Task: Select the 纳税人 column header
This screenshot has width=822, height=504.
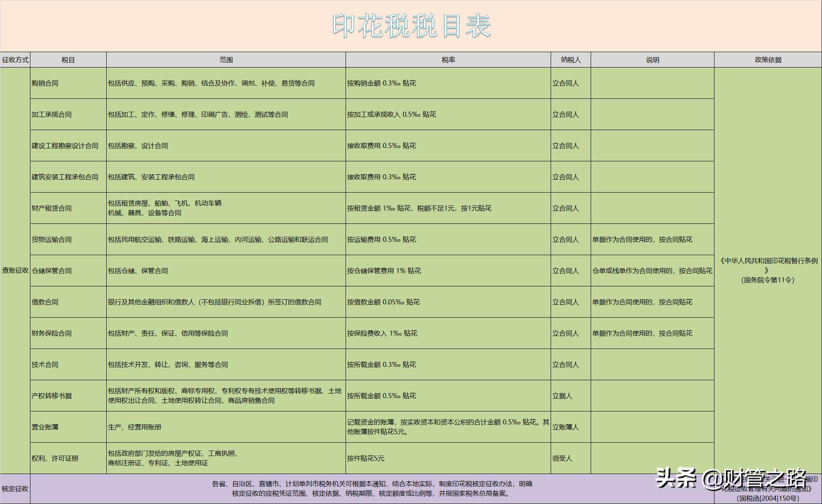Action: point(570,59)
